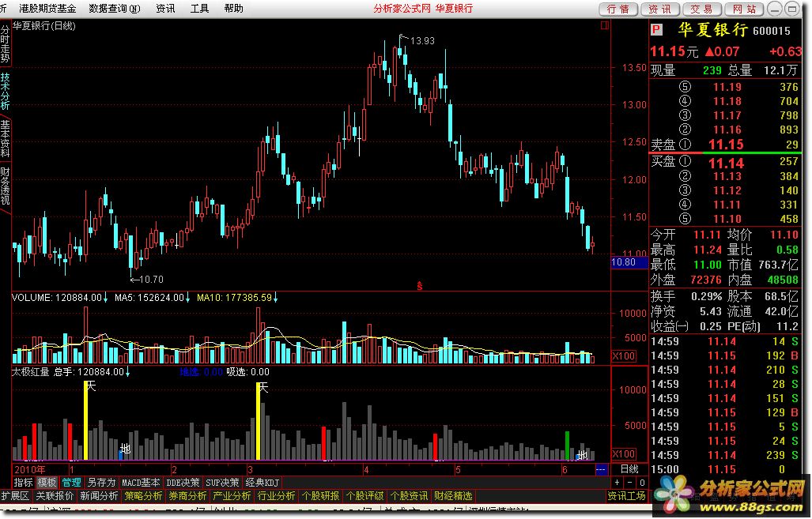Open the 工具 menu
Viewport: 812px width, 519px height.
click(199, 8)
